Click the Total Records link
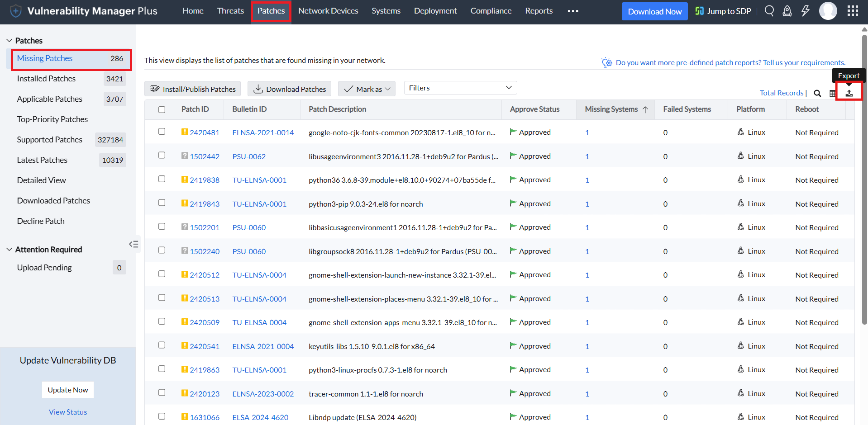The image size is (868, 425). 782,93
